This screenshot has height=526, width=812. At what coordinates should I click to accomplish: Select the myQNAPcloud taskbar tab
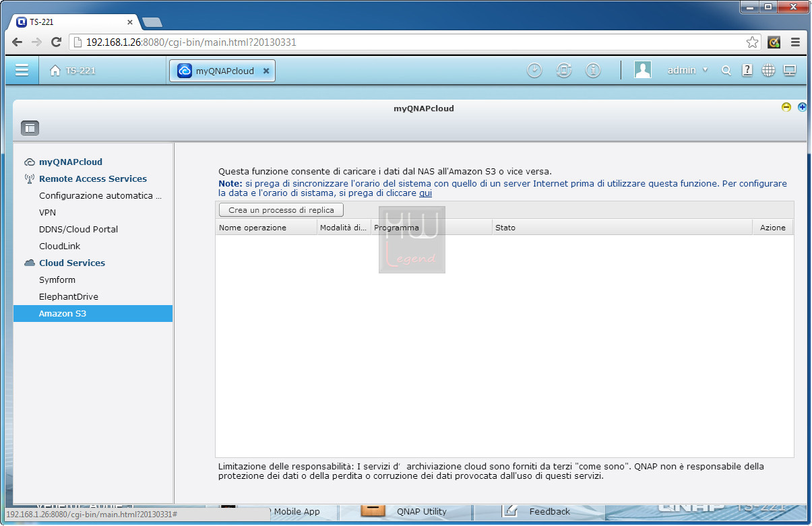pos(222,71)
